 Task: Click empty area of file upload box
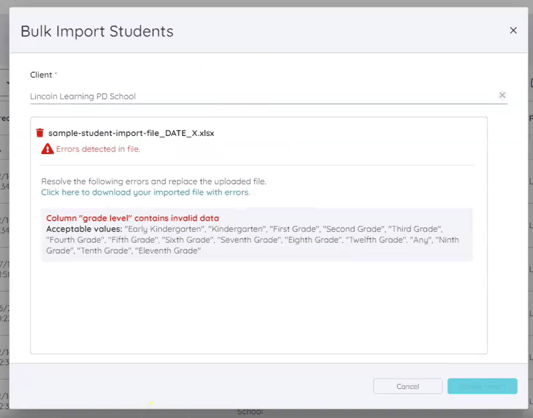click(x=259, y=308)
